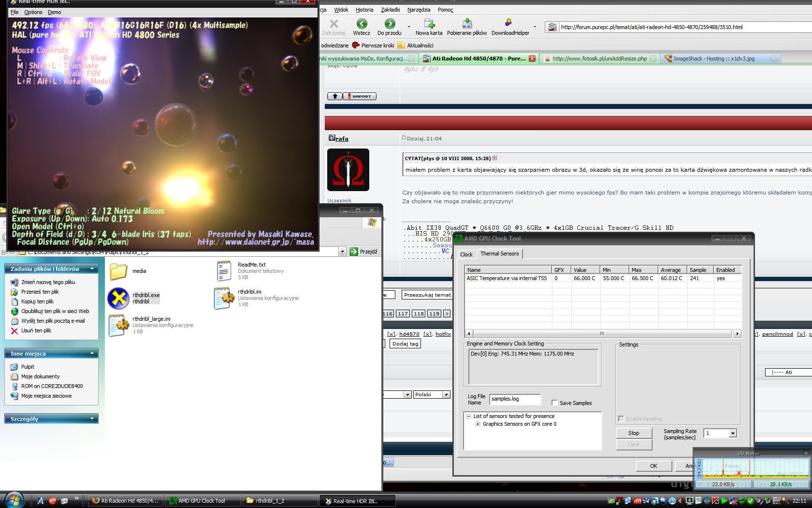Select rthdribl_large.ini configuration file
Viewport: 812px width, 508px height.
point(118,325)
